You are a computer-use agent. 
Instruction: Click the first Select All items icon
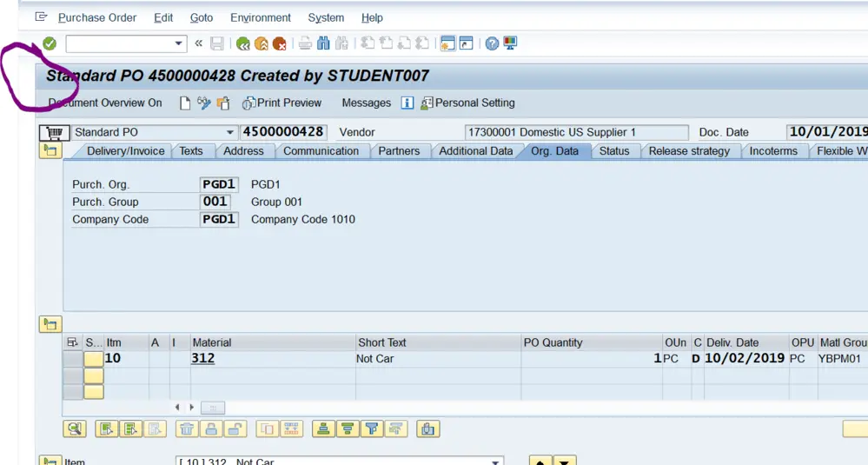pyautogui.click(x=106, y=429)
